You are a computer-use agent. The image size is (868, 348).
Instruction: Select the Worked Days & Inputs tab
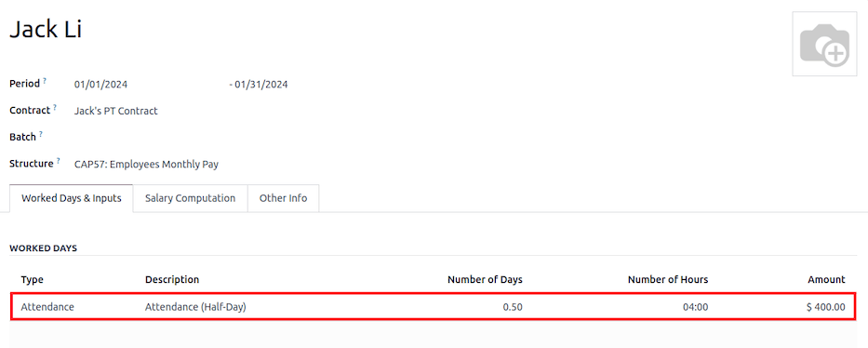[72, 198]
